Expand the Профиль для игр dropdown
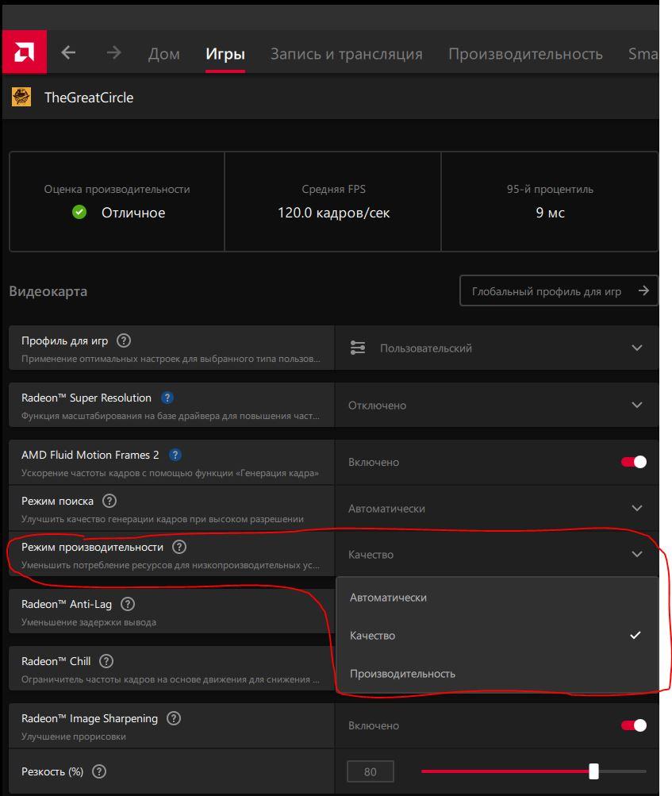This screenshot has height=796, width=672. point(636,348)
